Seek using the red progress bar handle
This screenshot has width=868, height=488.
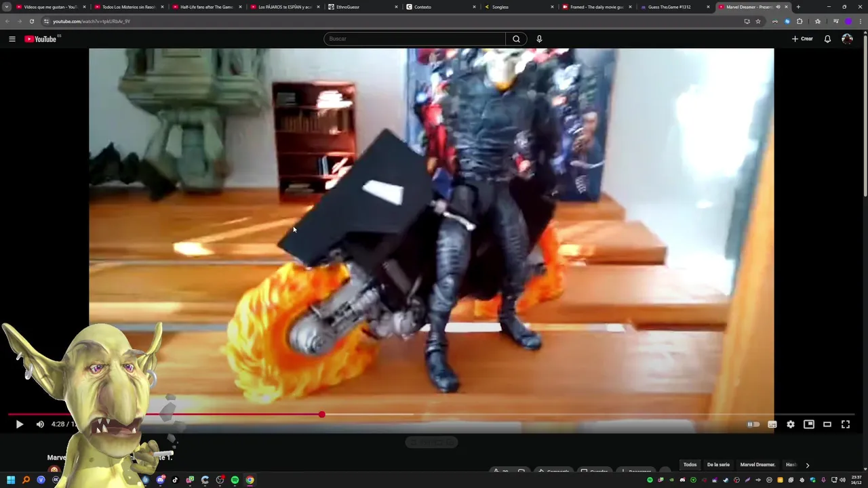(321, 414)
